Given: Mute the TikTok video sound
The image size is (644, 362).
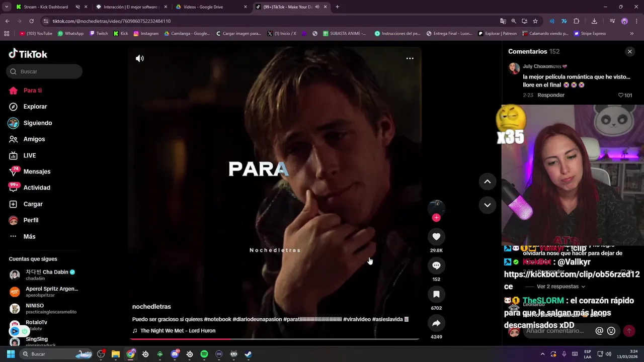Looking at the screenshot, I should tap(140, 58).
